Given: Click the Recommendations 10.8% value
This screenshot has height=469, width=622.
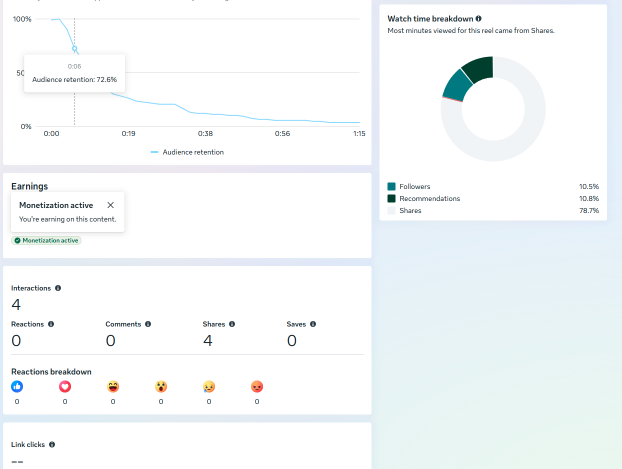Looking at the screenshot, I should pyautogui.click(x=589, y=198).
